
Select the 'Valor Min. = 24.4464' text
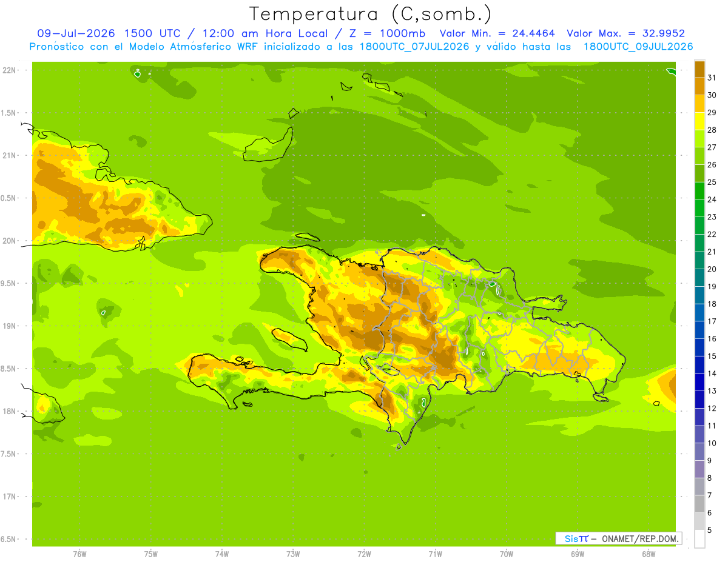coord(497,33)
